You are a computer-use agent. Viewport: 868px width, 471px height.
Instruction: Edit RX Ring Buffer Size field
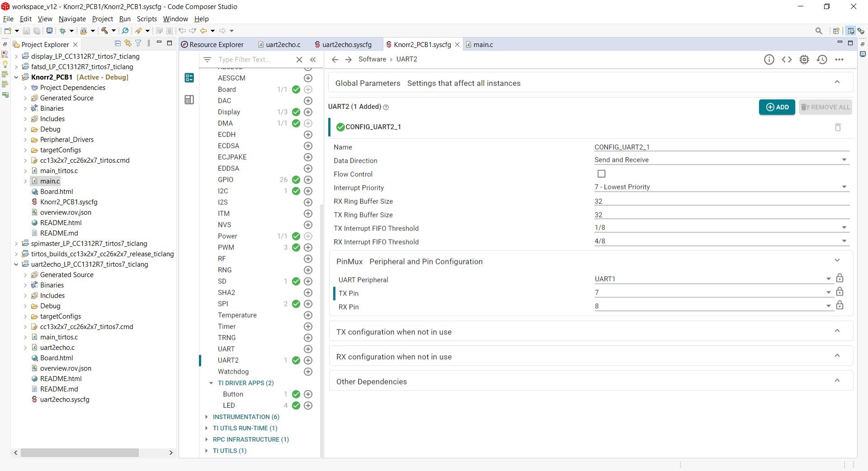coord(722,201)
